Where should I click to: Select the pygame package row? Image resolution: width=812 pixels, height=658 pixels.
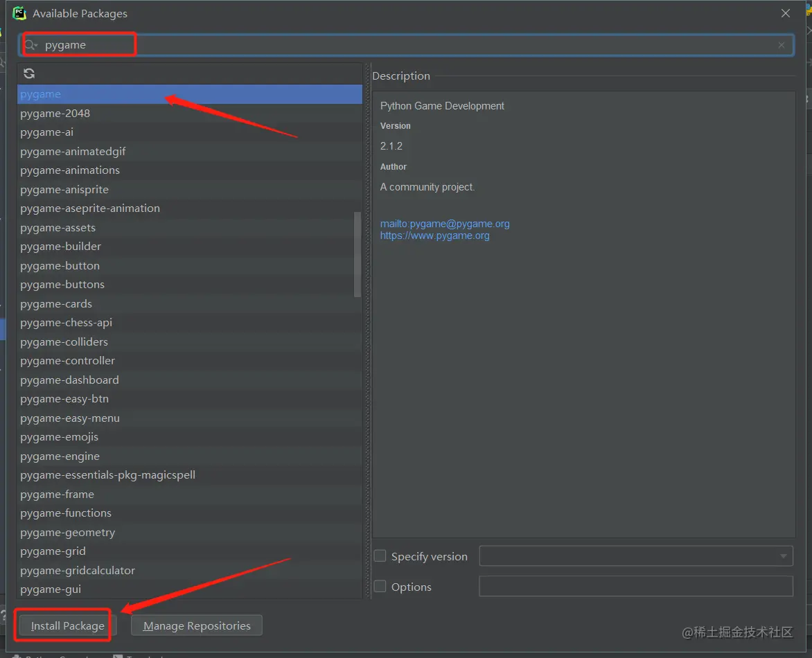(190, 94)
